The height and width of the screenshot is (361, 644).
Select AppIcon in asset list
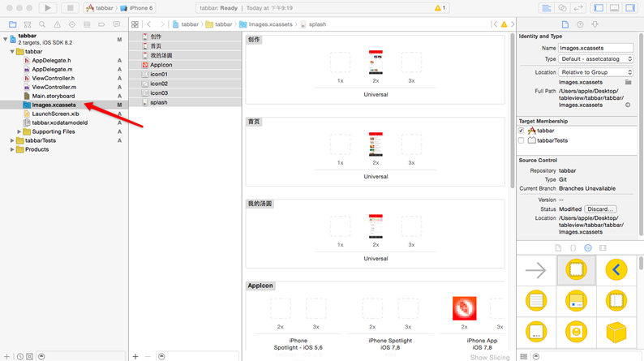tap(185, 65)
